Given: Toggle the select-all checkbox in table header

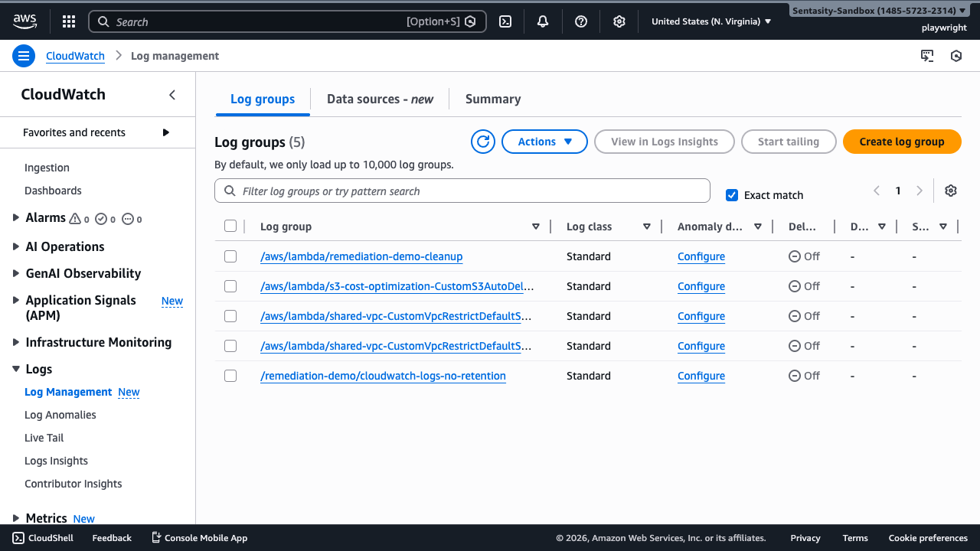Looking at the screenshot, I should click(x=230, y=226).
